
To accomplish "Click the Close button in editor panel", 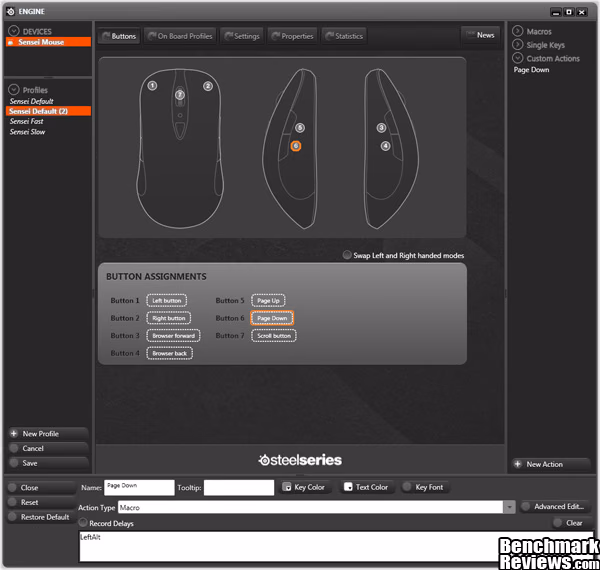I will point(41,487).
